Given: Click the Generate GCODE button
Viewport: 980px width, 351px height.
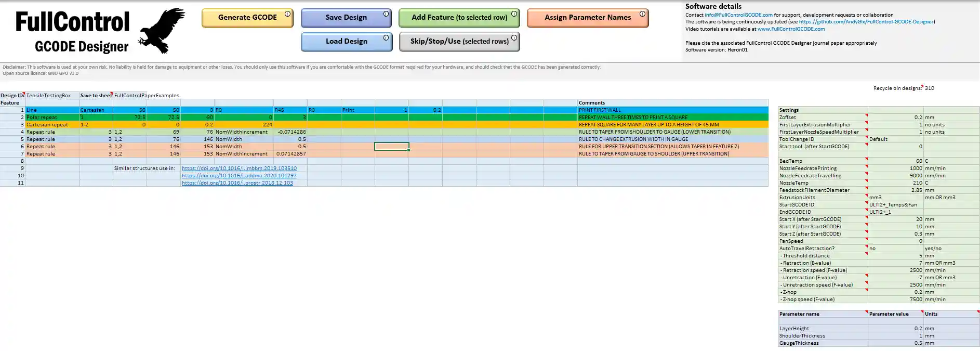Looking at the screenshot, I should [x=247, y=18].
